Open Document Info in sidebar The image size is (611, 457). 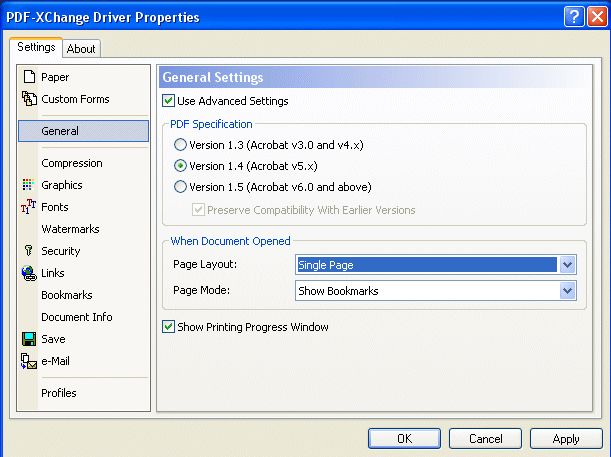click(77, 317)
